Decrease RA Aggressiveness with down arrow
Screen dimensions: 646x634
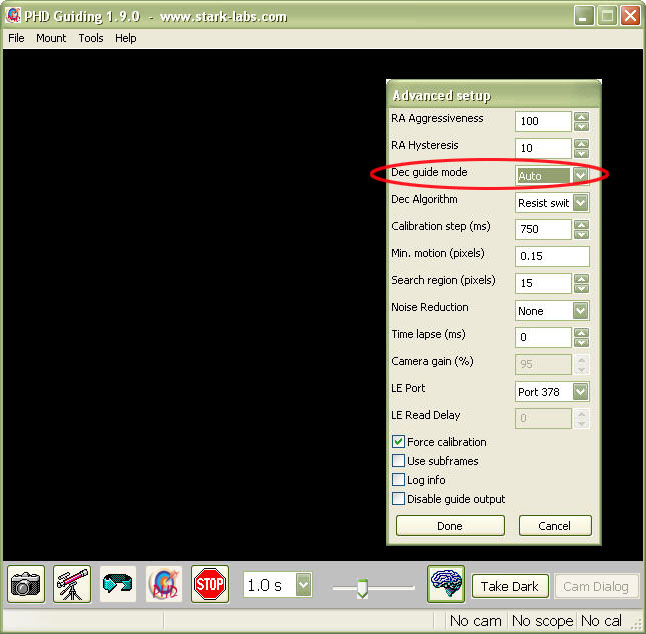pos(581,126)
